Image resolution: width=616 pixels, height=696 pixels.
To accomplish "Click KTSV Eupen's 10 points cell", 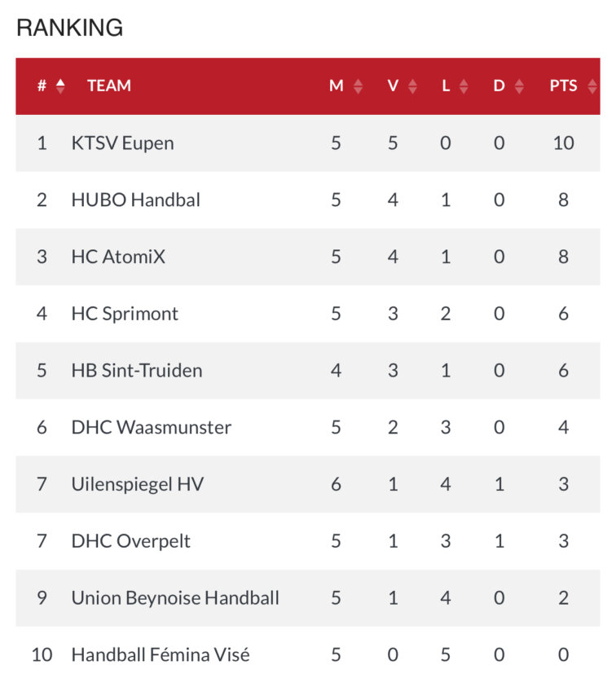I will tap(563, 143).
